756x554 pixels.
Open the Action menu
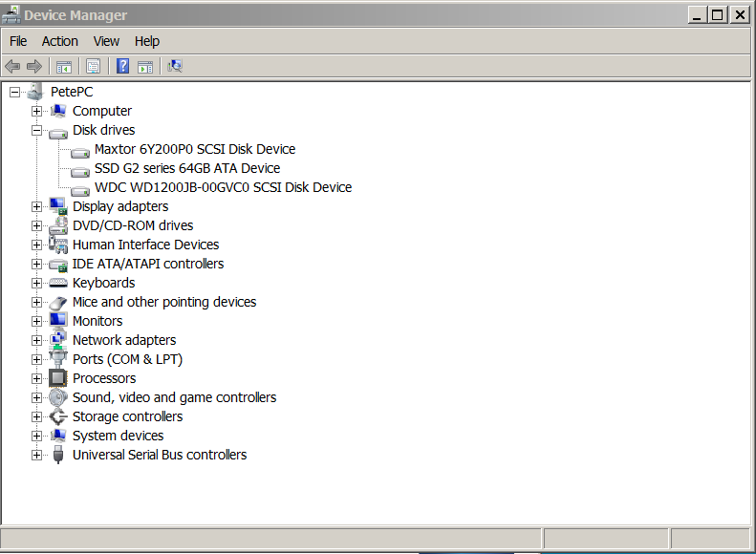[x=60, y=41]
